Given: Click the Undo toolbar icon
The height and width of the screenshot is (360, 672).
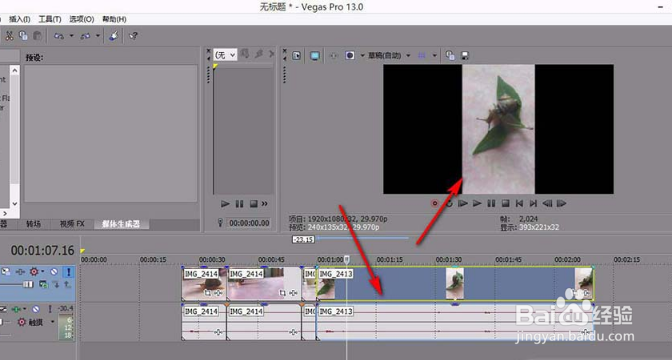Looking at the screenshot, I should 59,36.
